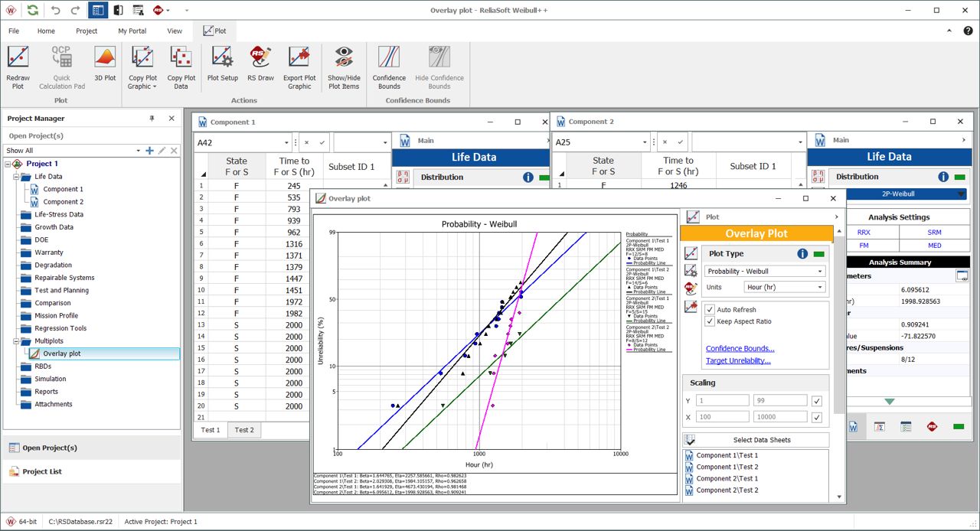
Task: Open the Project List pane
Action: click(92, 471)
